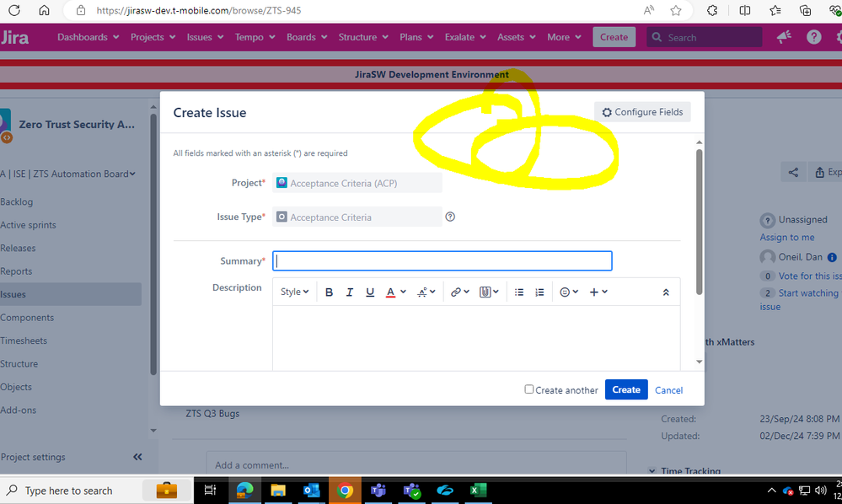Click into the Summary input field

click(442, 261)
